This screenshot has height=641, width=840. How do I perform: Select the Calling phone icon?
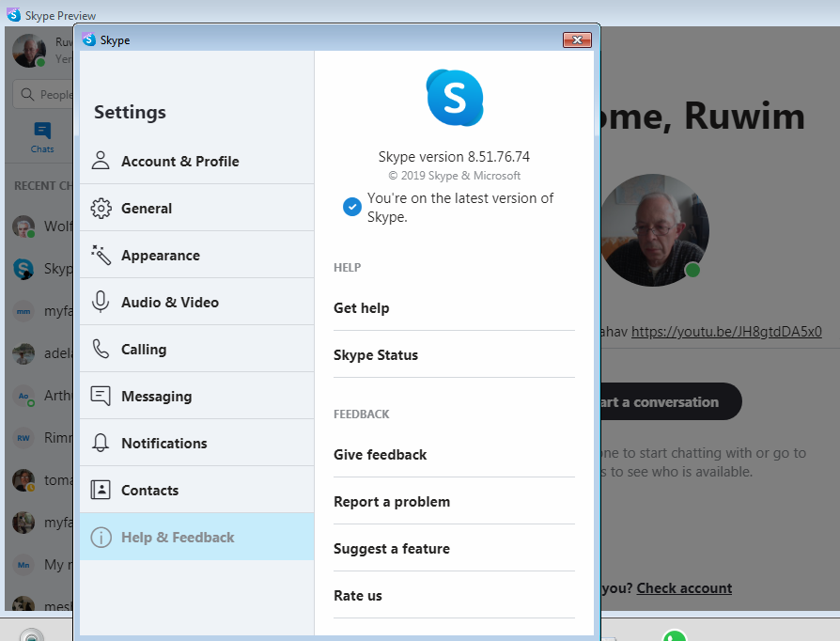(101, 348)
